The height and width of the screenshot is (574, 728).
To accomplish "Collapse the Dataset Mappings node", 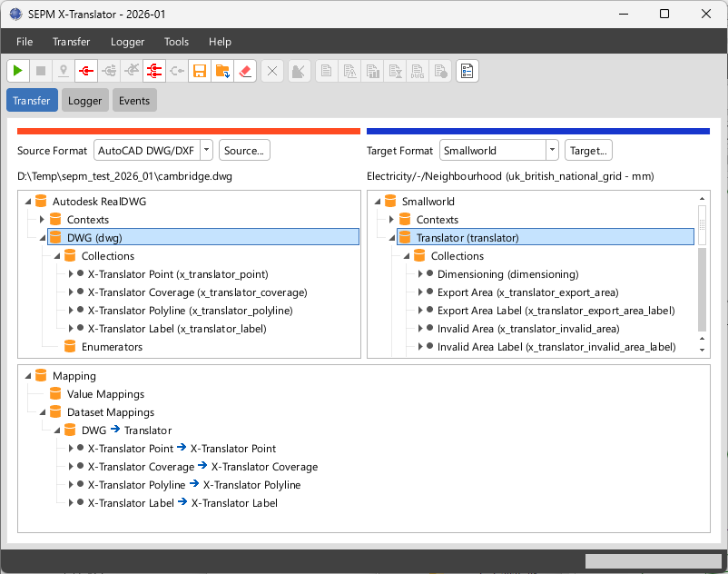I will click(43, 412).
